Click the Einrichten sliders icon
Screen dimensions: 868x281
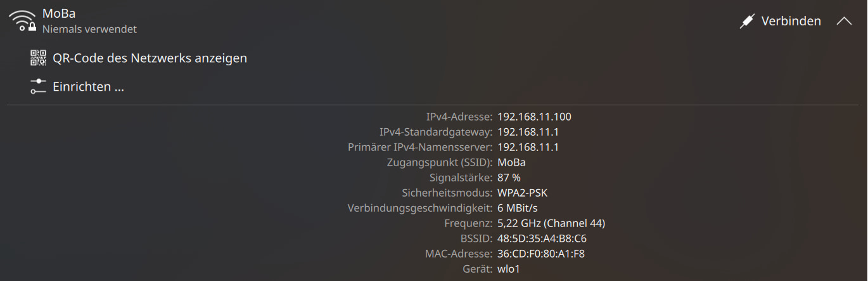pos(39,87)
